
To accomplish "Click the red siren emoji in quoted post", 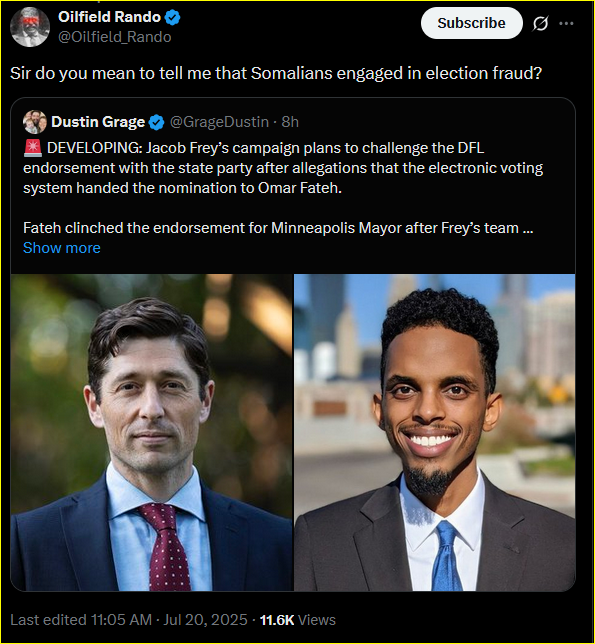I will [33, 148].
